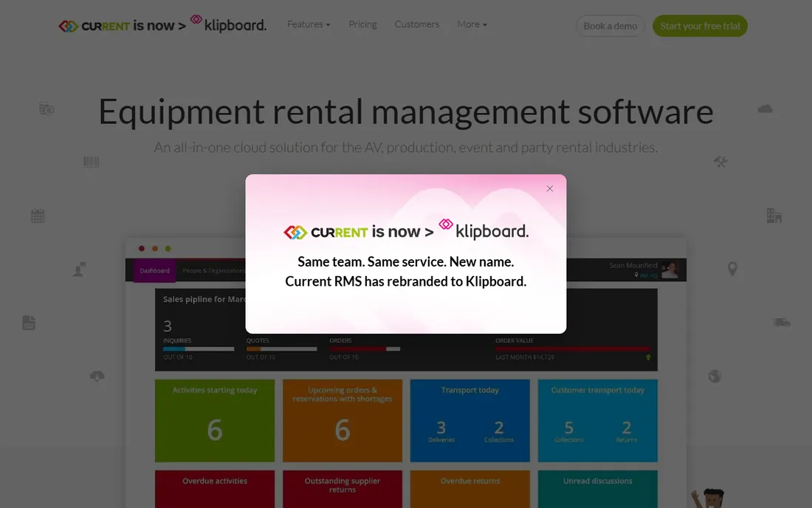This screenshot has width=812, height=508.
Task: Click the Quotes progress bar
Action: coord(282,349)
